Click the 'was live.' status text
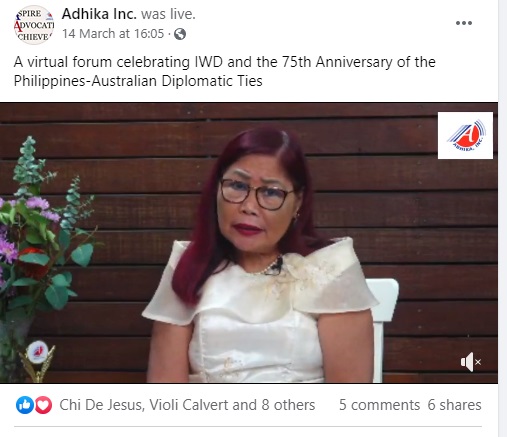Screen dimensions: 507x437 point(168,14)
